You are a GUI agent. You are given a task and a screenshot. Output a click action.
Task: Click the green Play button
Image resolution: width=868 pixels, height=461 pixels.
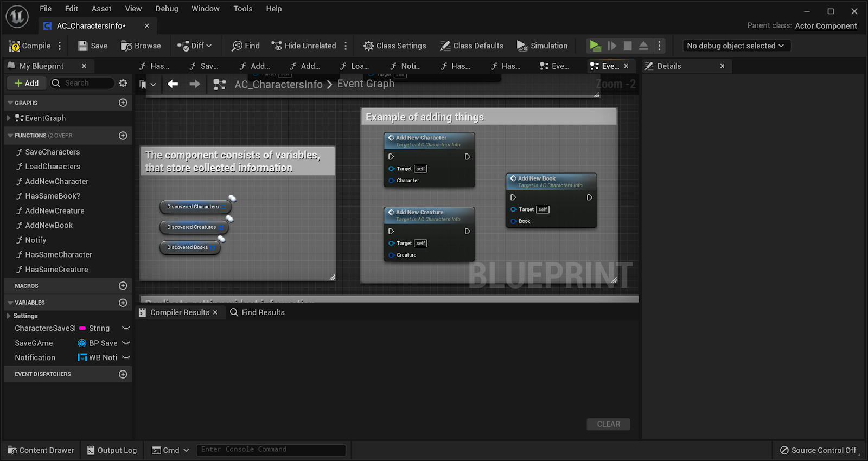pos(595,46)
